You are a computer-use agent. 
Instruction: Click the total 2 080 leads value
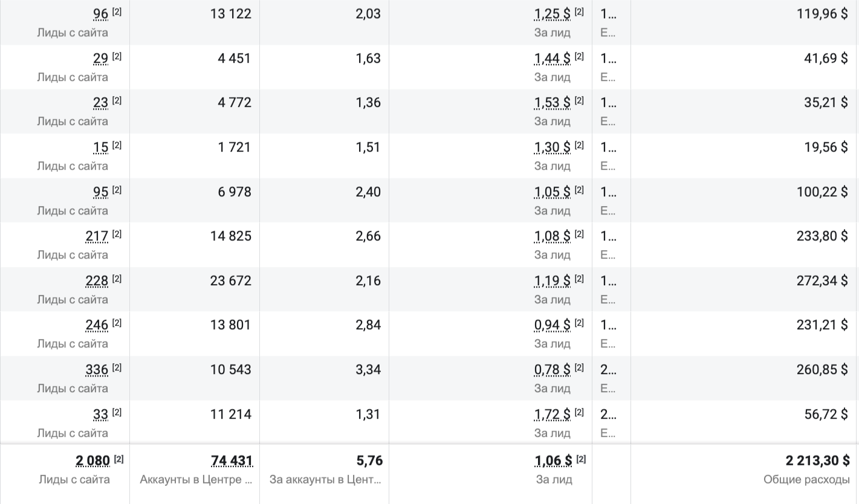[92, 461]
